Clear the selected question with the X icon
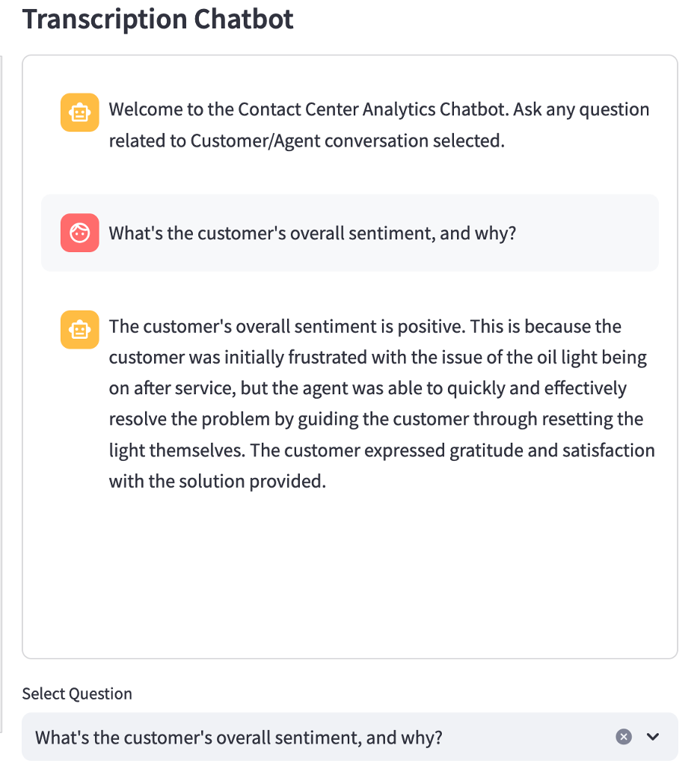The width and height of the screenshot is (700, 781). pos(624,737)
